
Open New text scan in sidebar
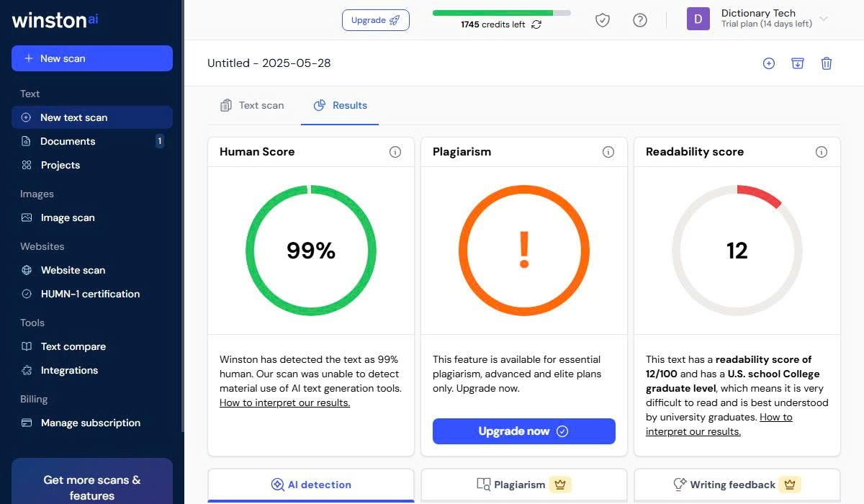(92, 117)
